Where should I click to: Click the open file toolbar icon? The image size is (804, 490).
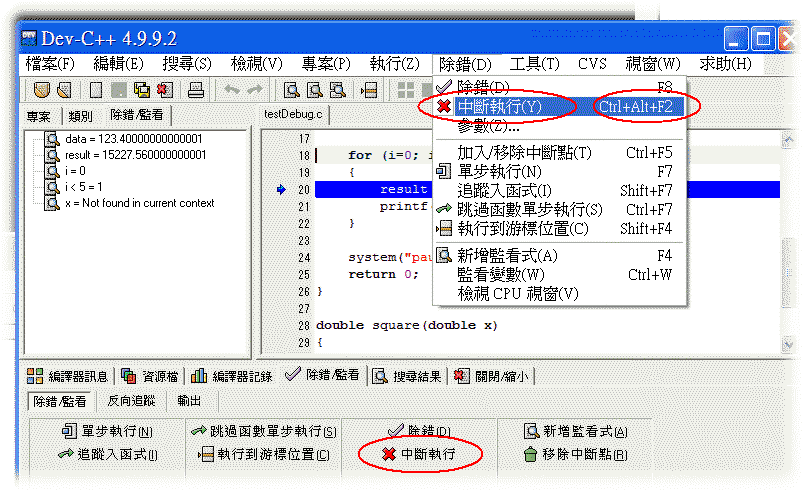click(x=64, y=90)
